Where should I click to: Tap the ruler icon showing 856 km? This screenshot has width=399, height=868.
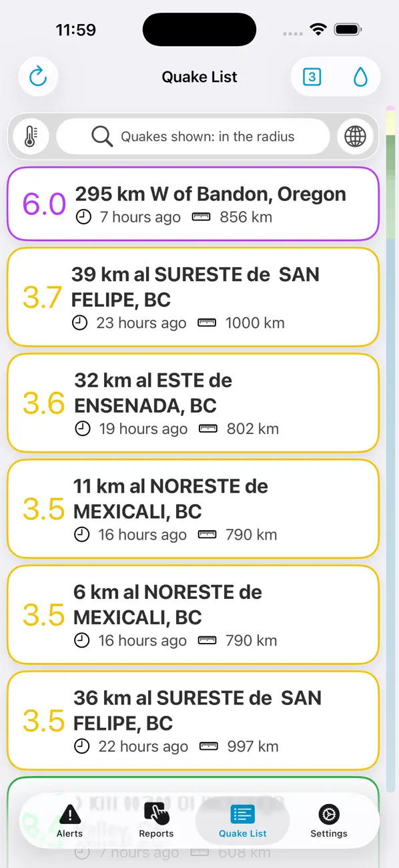click(200, 217)
